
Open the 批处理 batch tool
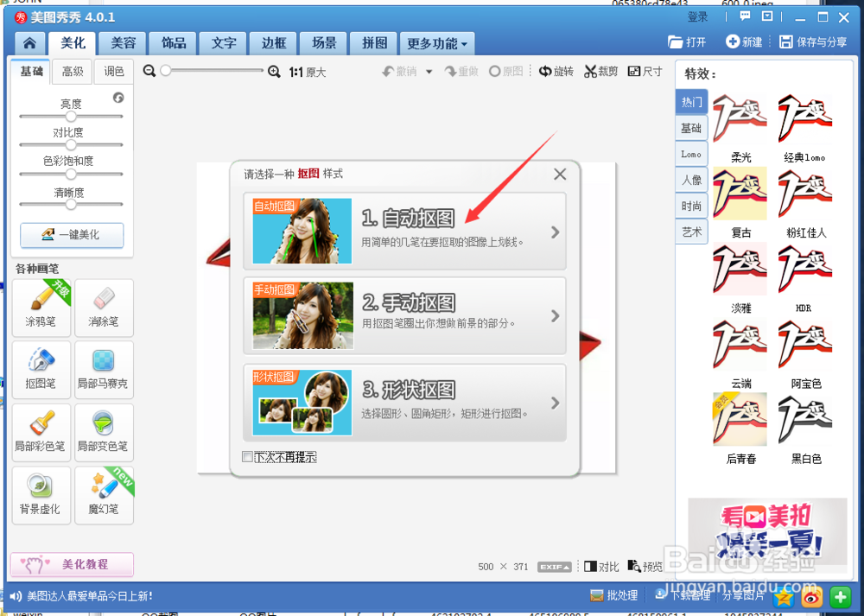pyautogui.click(x=613, y=595)
